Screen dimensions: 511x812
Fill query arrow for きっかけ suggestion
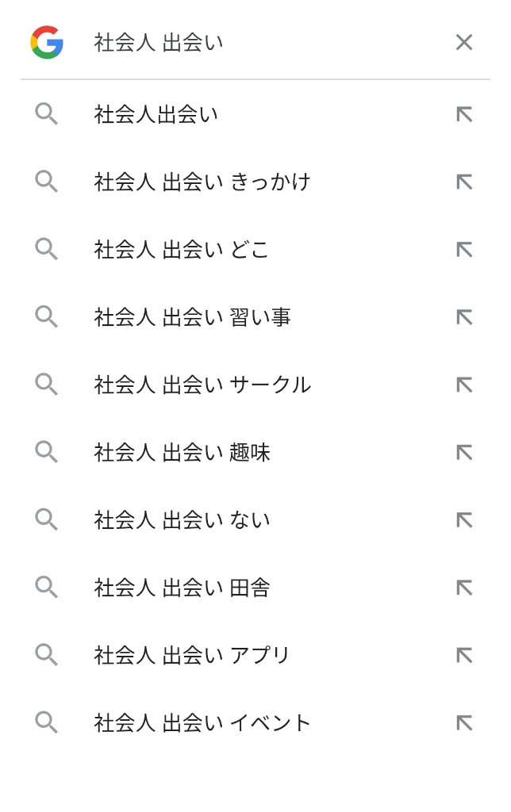coord(464,182)
